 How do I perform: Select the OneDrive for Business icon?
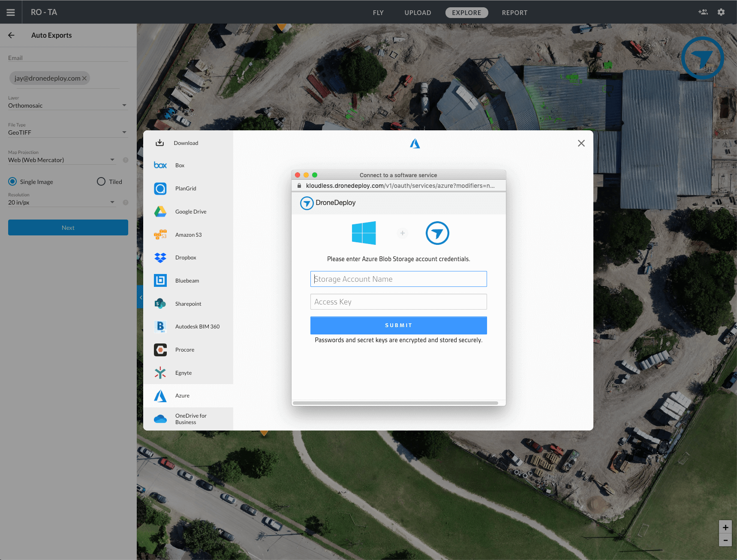pyautogui.click(x=160, y=418)
